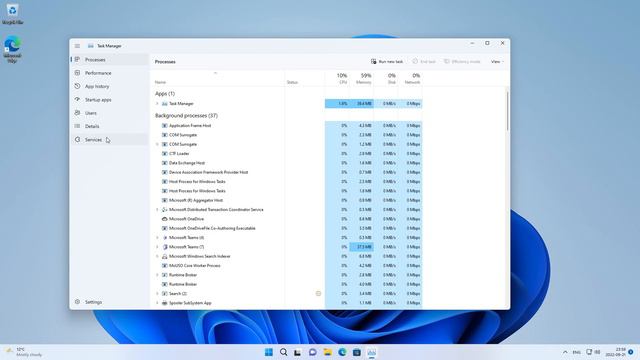
Task: Click the Apps (1) group header
Action: [x=164, y=93]
